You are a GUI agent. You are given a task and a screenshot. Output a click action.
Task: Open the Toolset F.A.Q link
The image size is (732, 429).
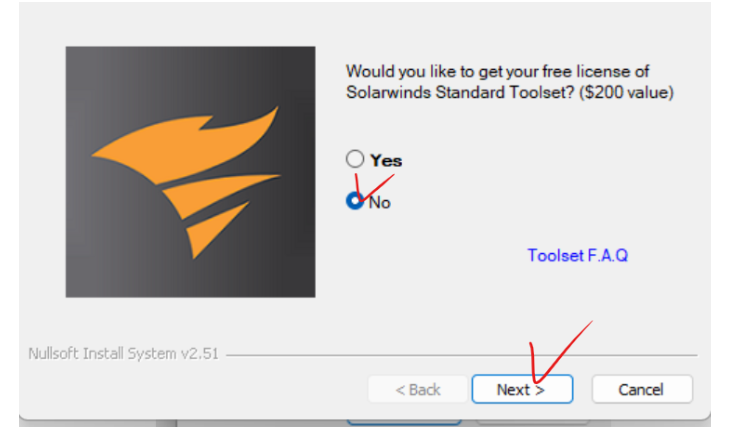[x=577, y=255]
